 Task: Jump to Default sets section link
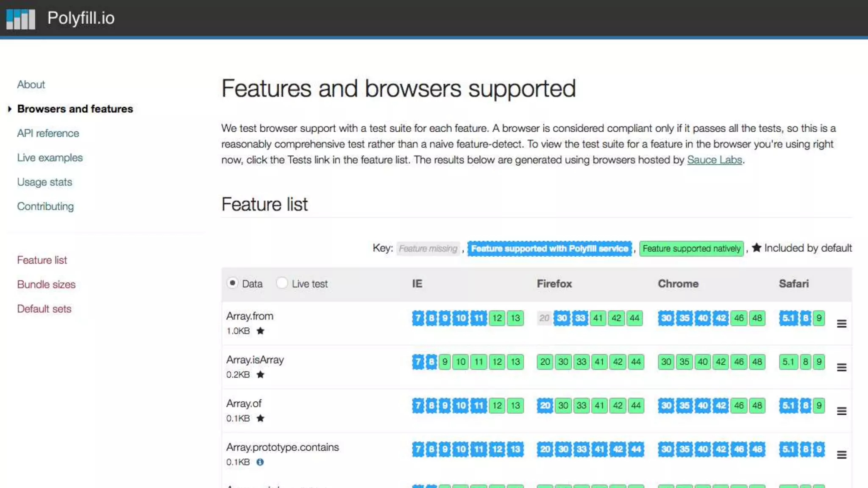click(44, 309)
